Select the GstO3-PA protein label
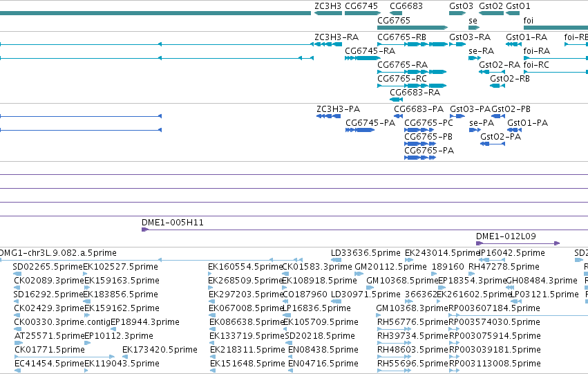Viewport: 588px width, 374px height. click(471, 109)
